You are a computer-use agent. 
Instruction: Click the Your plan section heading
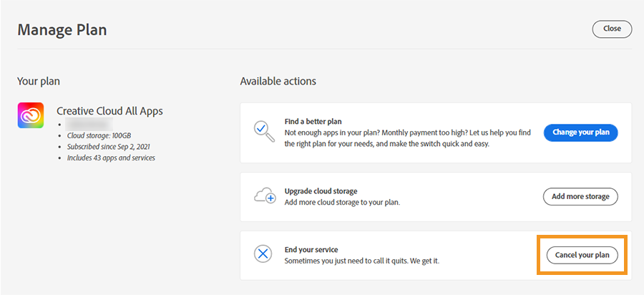[x=43, y=82]
